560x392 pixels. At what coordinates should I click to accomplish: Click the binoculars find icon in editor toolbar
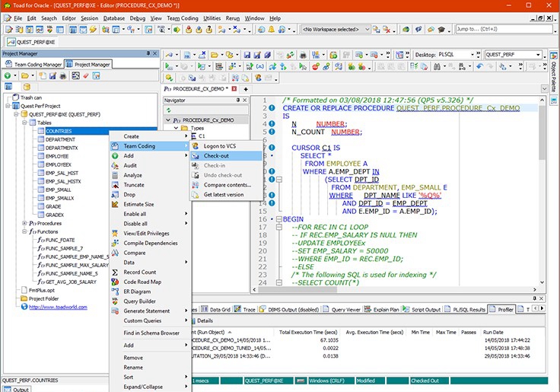pos(437,66)
